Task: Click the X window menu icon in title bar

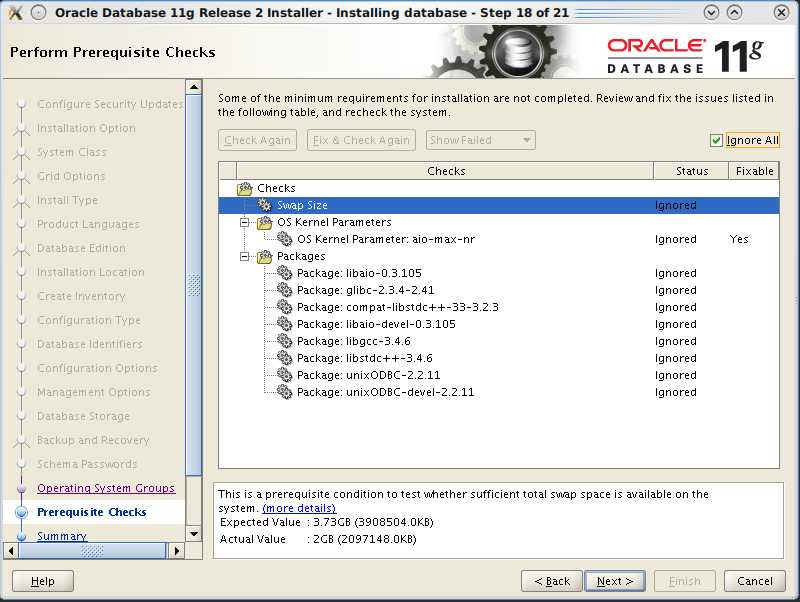Action: pyautogui.click(x=15, y=12)
